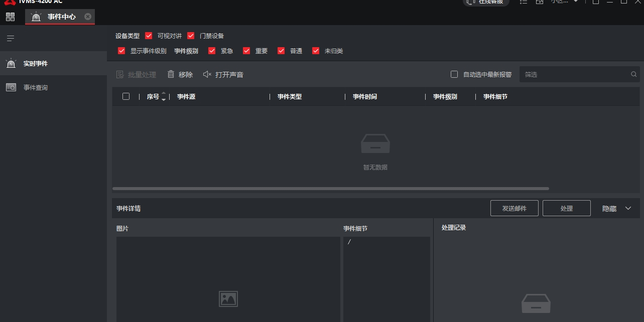Toggle the select-all checkbox in table header
This screenshot has height=322, width=644.
tap(126, 96)
